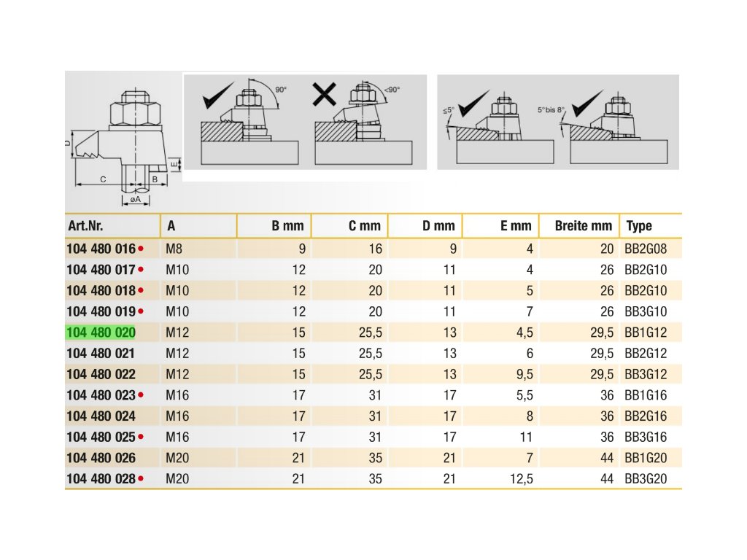
Task: Click type code BB3G16
Action: click(646, 437)
